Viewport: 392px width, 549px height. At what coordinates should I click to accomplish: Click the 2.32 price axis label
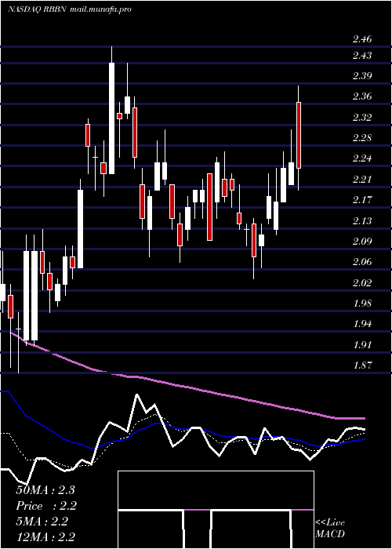click(x=362, y=118)
